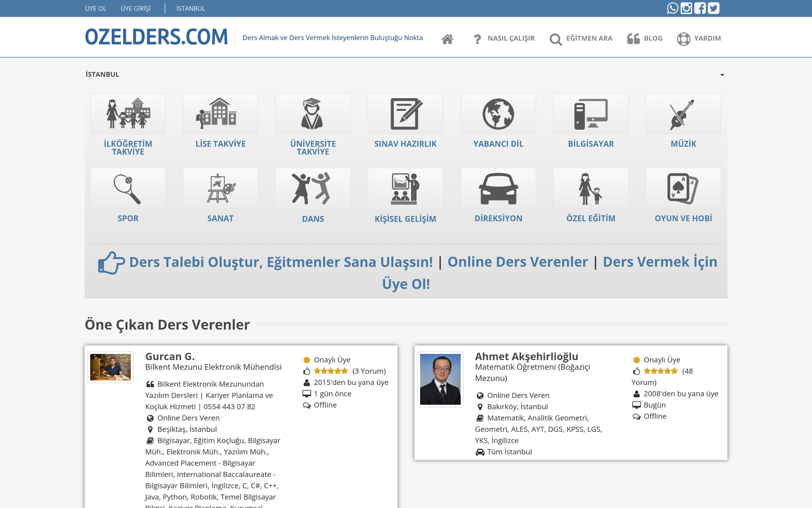Image resolution: width=812 pixels, height=508 pixels.
Task: Click '2015'den bu yana üye' text
Action: tap(351, 383)
